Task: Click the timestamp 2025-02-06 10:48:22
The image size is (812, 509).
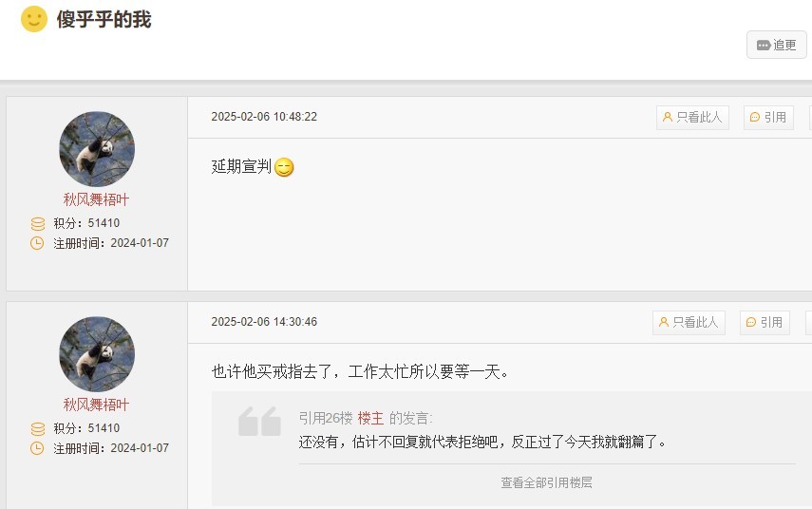Action: 264,117
